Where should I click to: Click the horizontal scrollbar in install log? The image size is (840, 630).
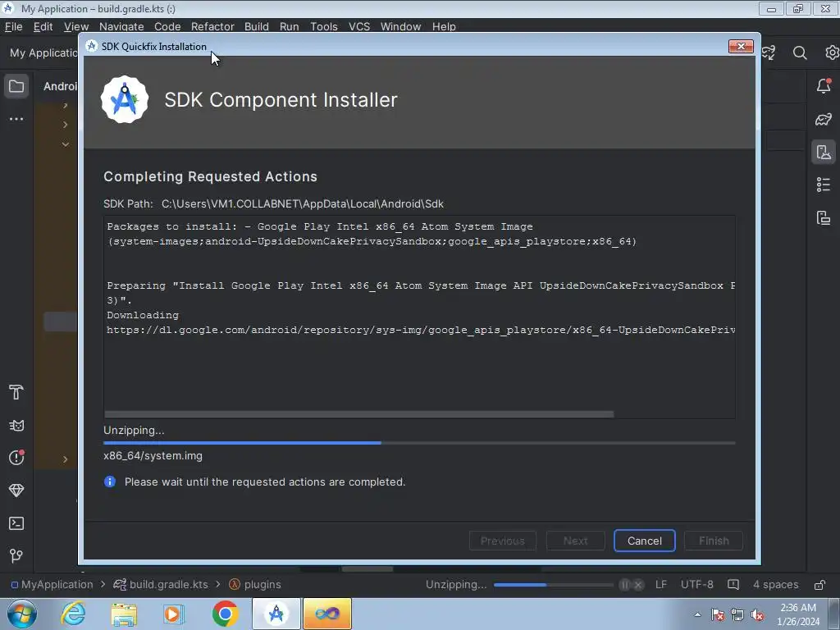tap(359, 414)
